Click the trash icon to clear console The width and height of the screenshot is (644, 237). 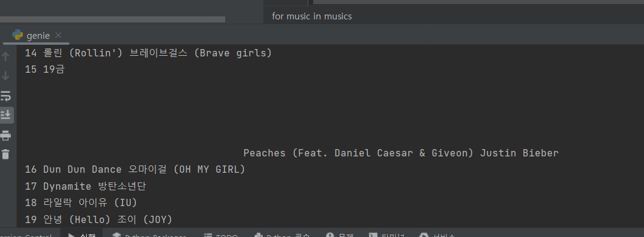coord(5,154)
